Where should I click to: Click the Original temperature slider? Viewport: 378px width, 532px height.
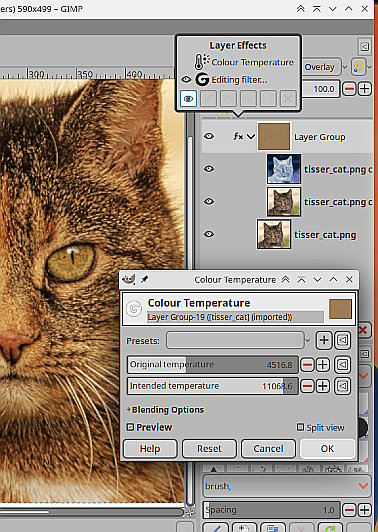[x=213, y=365]
